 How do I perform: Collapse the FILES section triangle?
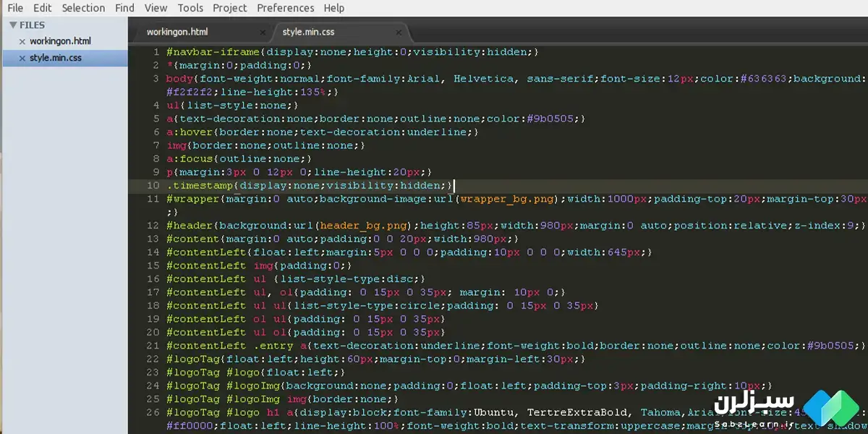[12, 25]
